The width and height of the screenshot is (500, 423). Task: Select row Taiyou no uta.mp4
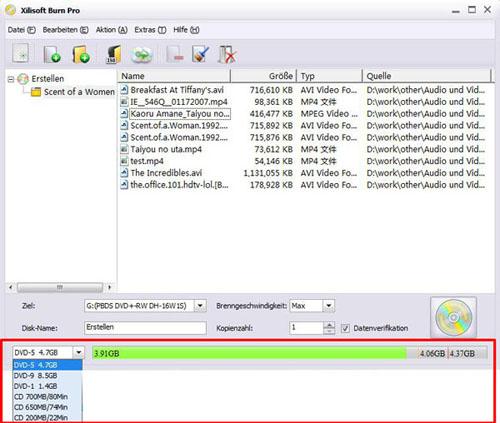coord(303,149)
